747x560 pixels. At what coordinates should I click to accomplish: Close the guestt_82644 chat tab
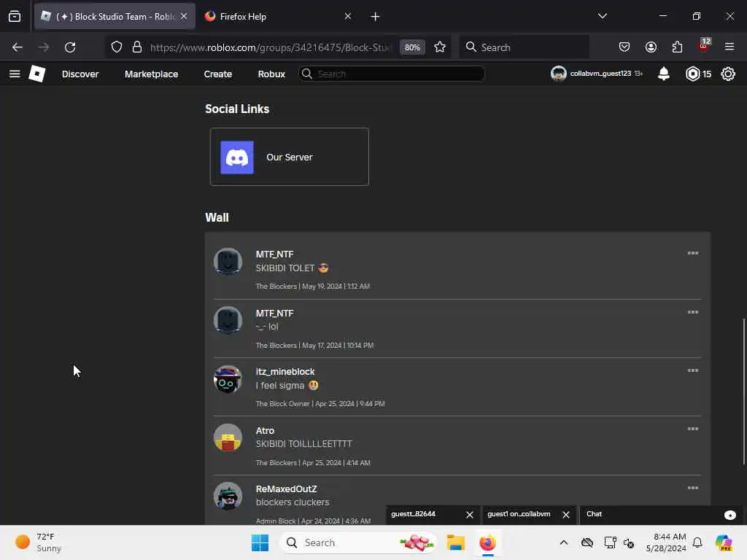(x=470, y=515)
